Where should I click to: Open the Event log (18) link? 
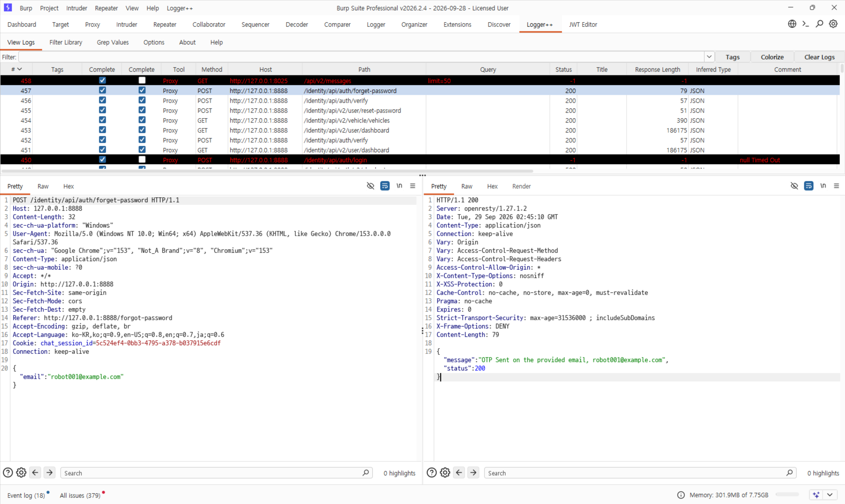pyautogui.click(x=26, y=495)
